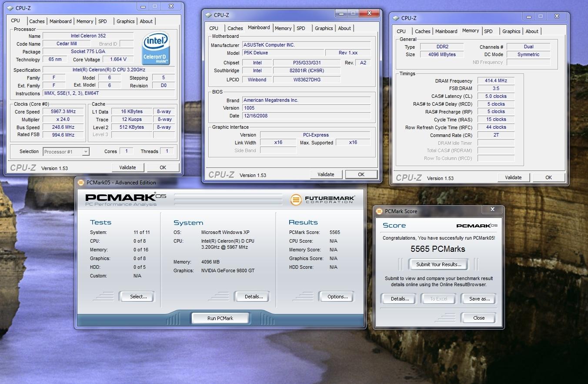The height and width of the screenshot is (384, 588).
Task: Click the FSB:DRAM 3:5 field
Action: [495, 89]
